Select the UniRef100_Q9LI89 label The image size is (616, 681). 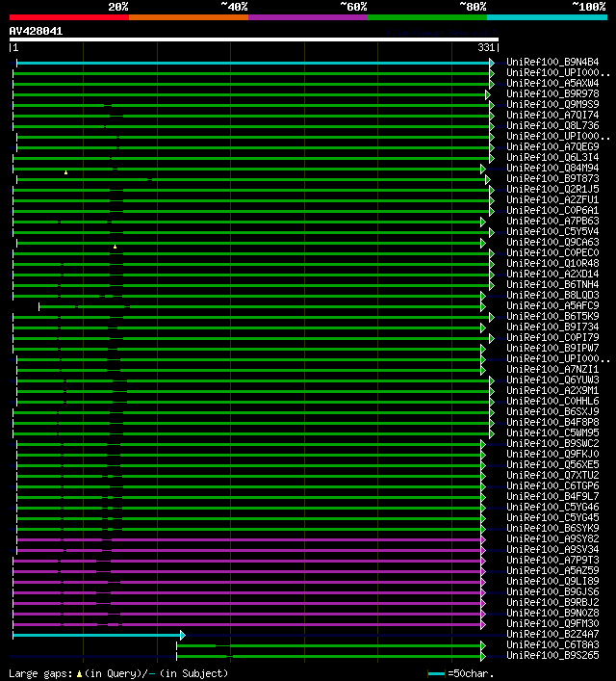pos(552,581)
